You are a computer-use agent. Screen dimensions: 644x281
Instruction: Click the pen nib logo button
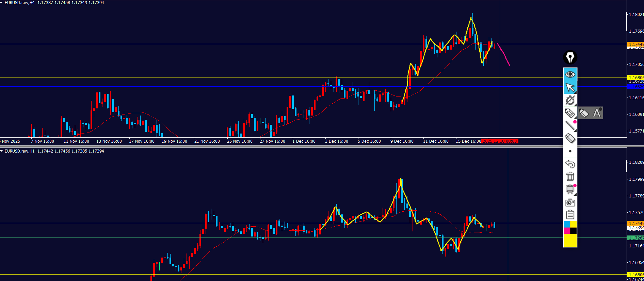pos(570,57)
